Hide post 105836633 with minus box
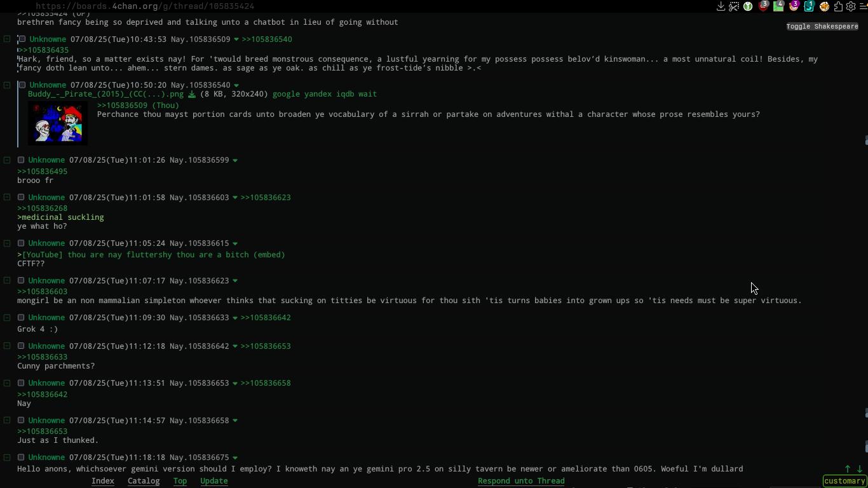 pos(7,318)
